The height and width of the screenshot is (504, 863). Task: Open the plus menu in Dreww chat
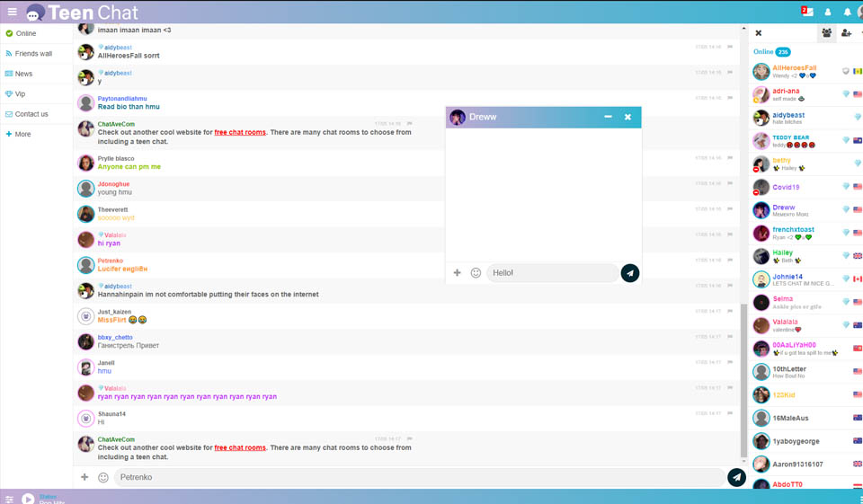pyautogui.click(x=457, y=273)
